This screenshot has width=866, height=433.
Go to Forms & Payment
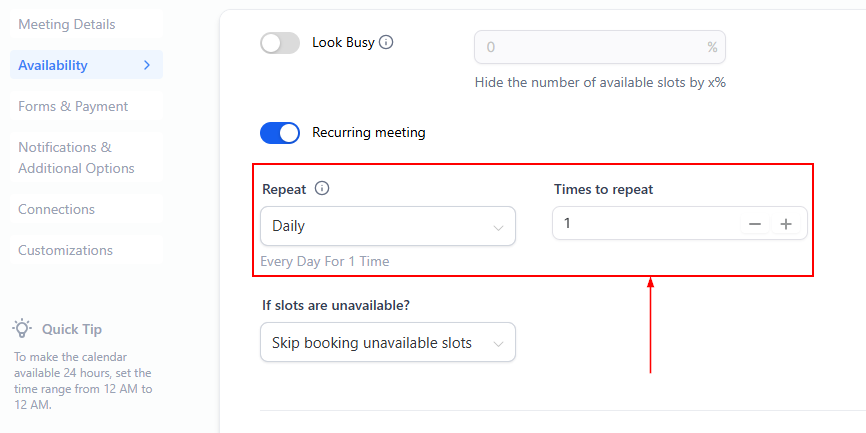coord(73,106)
